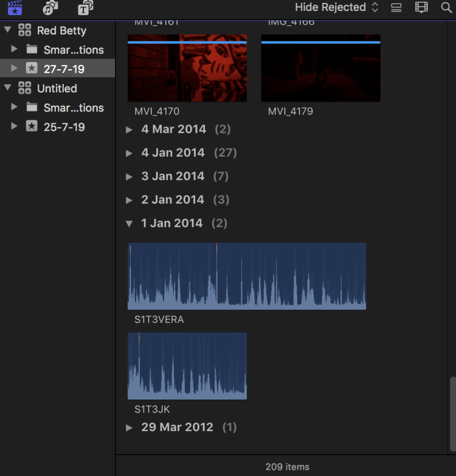
Task: Toggle list view for the browser
Action: (x=396, y=8)
